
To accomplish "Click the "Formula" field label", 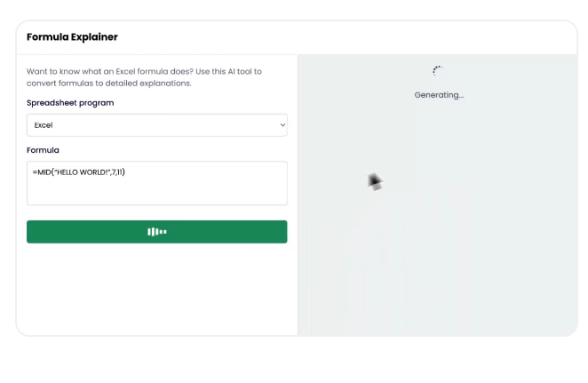I will (43, 150).
